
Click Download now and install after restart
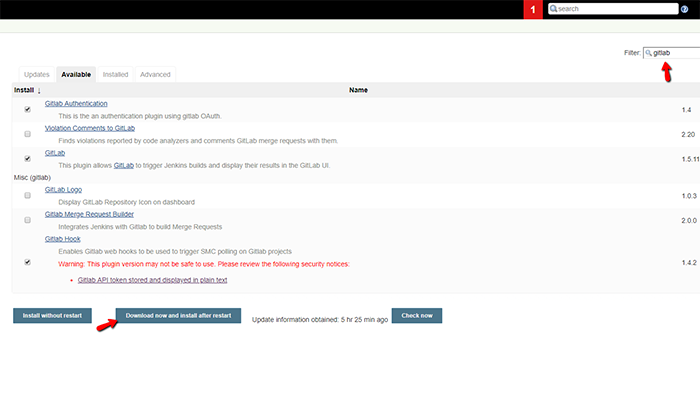click(178, 315)
